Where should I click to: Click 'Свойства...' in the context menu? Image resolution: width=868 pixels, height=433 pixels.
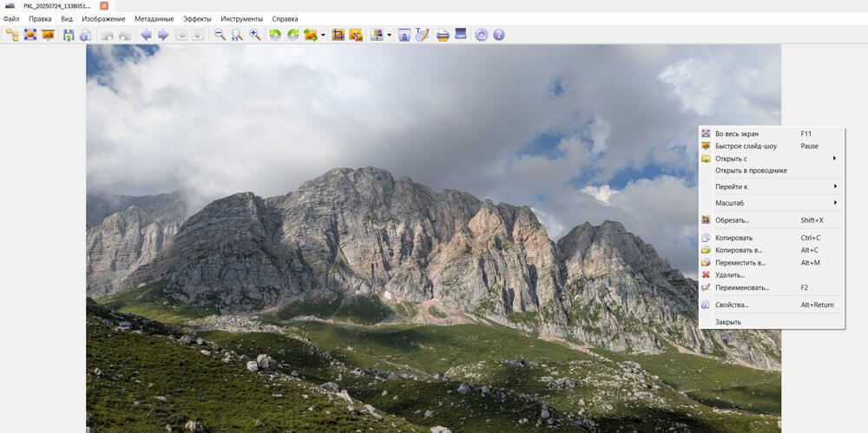[731, 305]
